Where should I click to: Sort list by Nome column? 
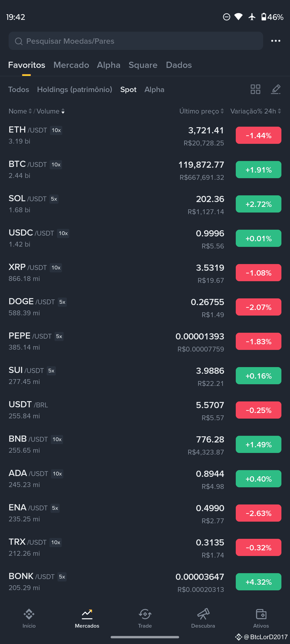20,111
